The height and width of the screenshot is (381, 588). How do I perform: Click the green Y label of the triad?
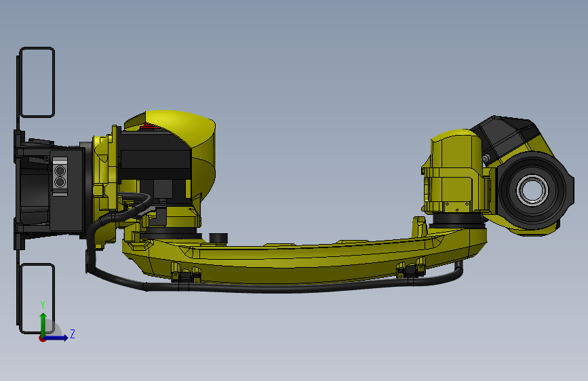click(43, 304)
